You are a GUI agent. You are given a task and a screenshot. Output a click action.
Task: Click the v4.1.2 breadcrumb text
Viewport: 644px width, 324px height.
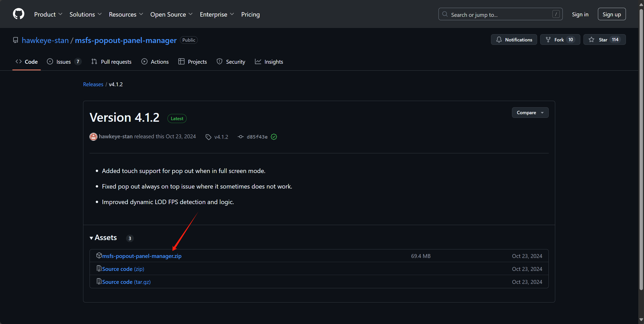[116, 84]
